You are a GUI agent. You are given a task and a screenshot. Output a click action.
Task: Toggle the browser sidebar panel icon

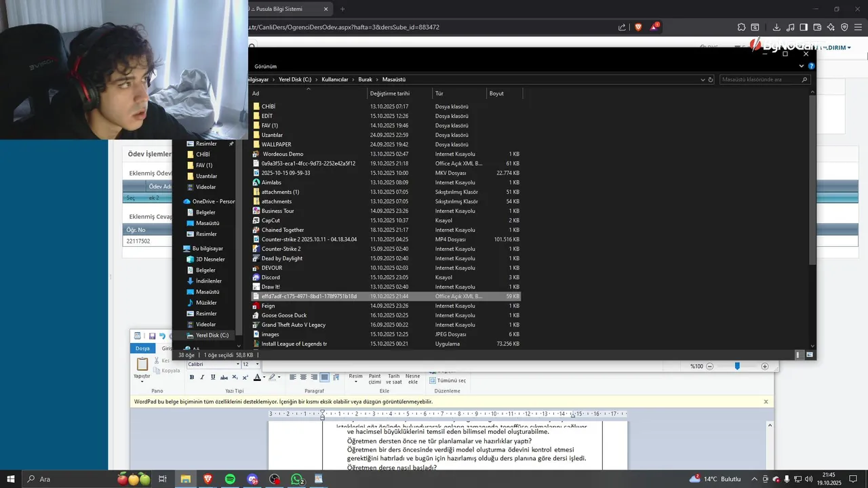pyautogui.click(x=804, y=27)
